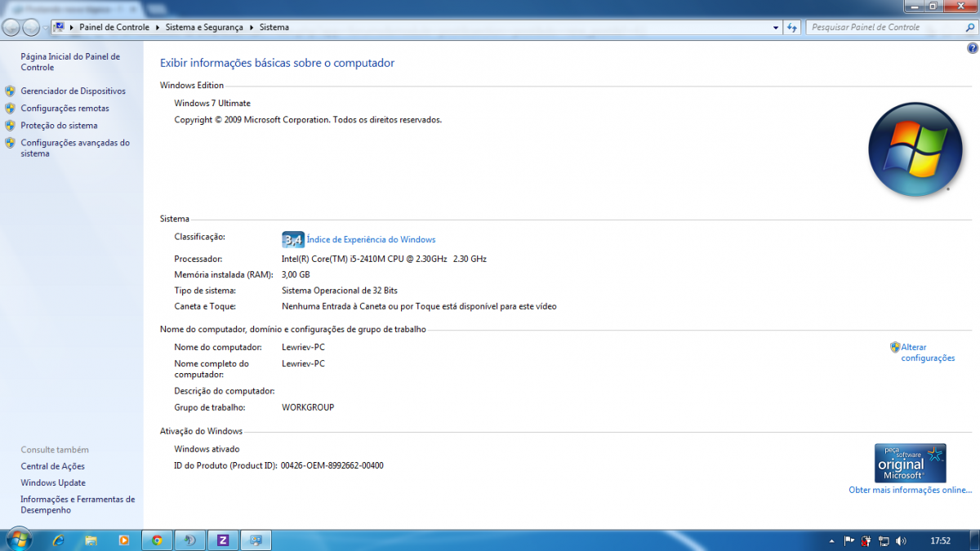The image size is (980, 551).
Task: Refresh the control panel address bar
Action: [x=791, y=27]
